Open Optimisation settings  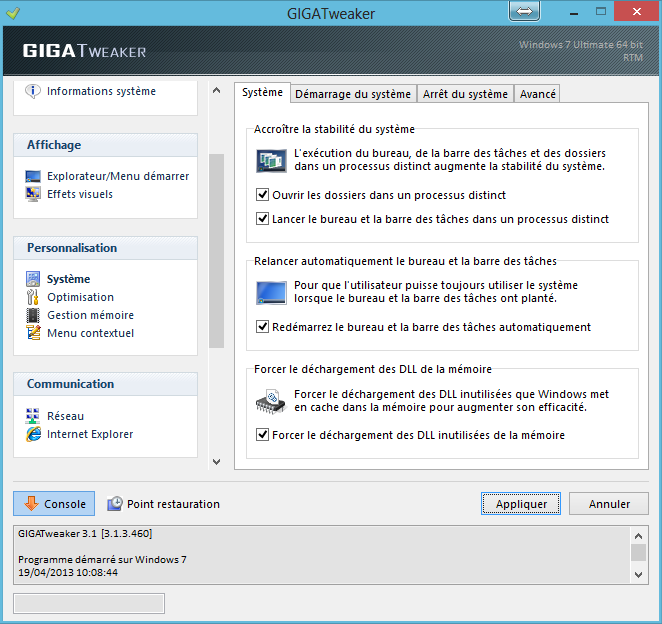point(80,297)
